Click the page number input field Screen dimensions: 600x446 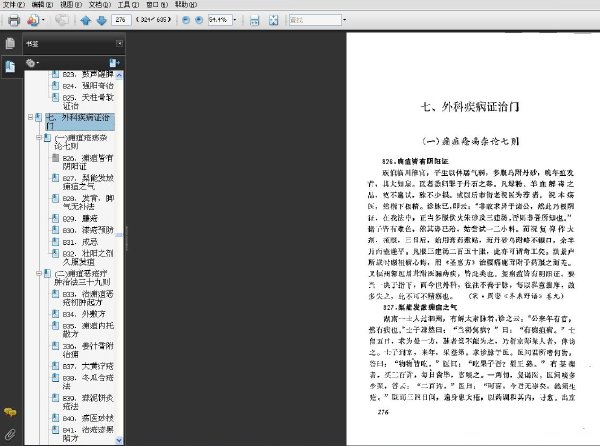pyautogui.click(x=121, y=20)
